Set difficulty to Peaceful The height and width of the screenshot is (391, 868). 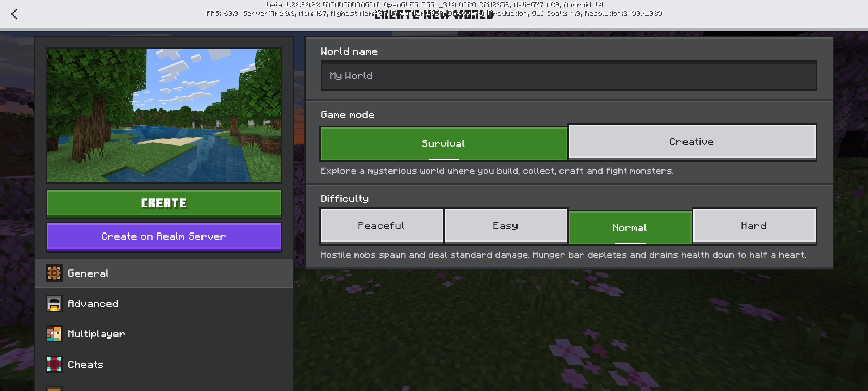pos(382,226)
